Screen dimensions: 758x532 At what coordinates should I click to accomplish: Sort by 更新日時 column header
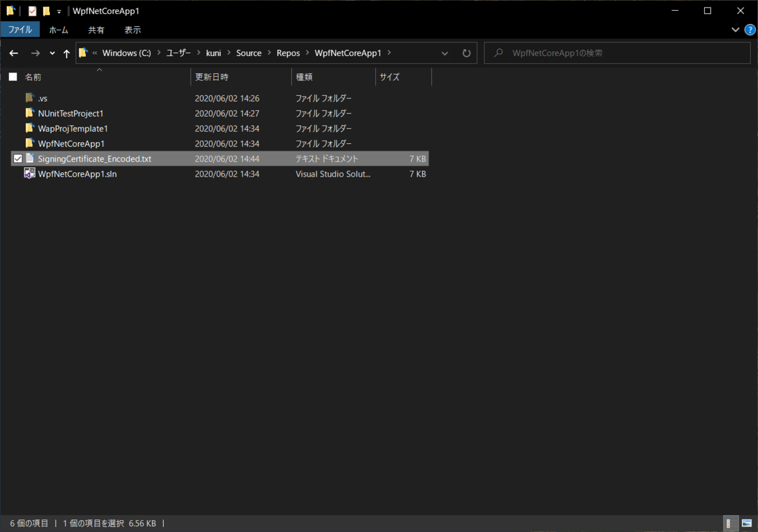coord(212,77)
